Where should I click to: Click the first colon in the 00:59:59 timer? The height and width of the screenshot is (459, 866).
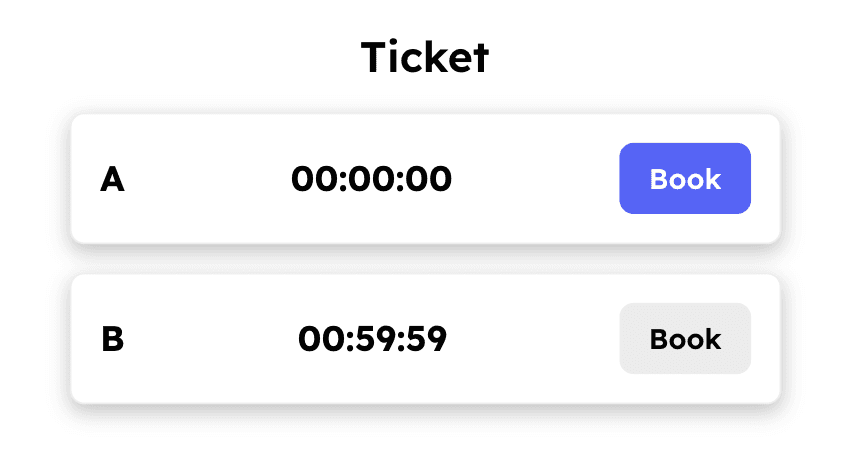point(348,341)
